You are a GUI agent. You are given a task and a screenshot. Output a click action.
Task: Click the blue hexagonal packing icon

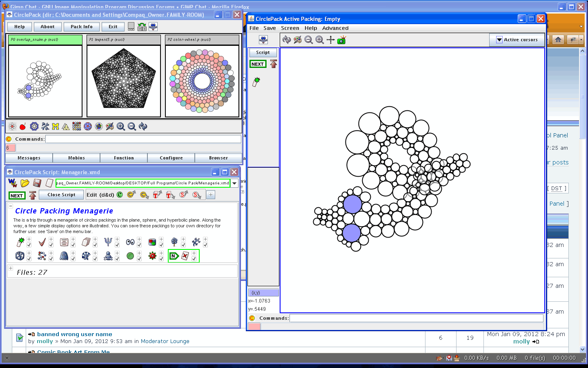(34, 127)
